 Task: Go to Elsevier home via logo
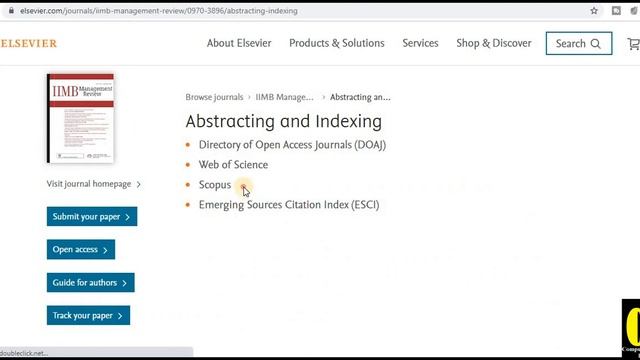click(x=28, y=43)
